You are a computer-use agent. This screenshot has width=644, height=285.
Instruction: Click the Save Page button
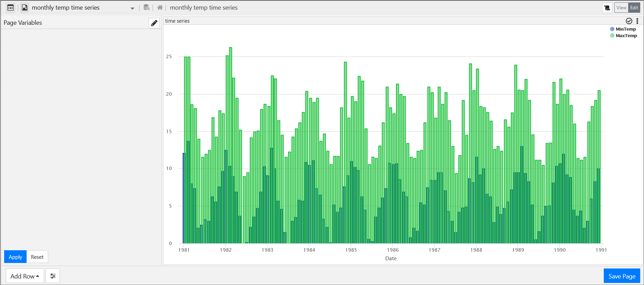pos(622,276)
